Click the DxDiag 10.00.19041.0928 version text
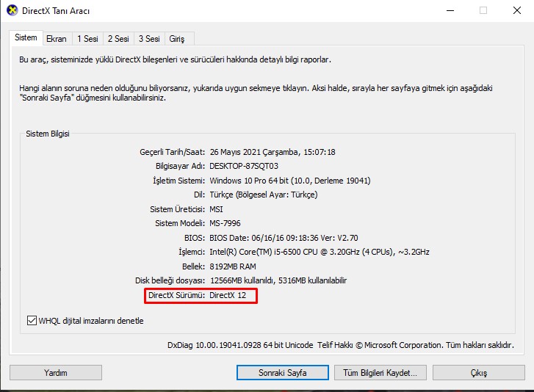This screenshot has height=392, width=534. (x=240, y=345)
